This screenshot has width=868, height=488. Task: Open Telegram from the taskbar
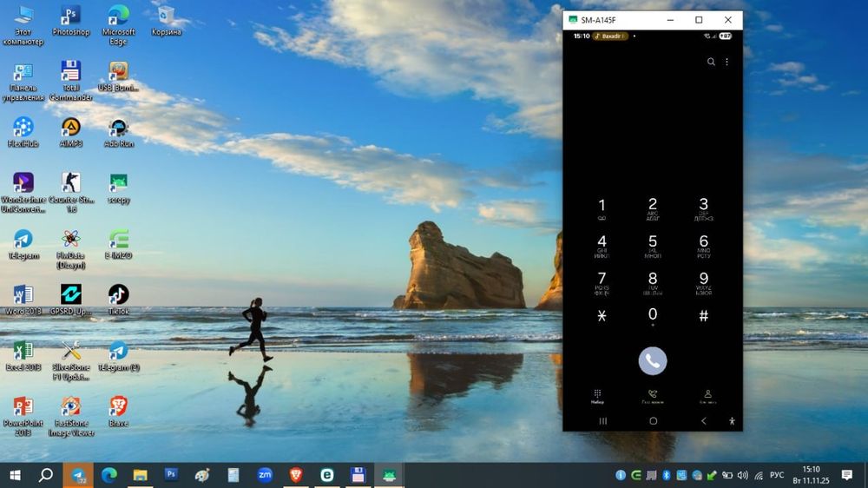click(x=78, y=475)
